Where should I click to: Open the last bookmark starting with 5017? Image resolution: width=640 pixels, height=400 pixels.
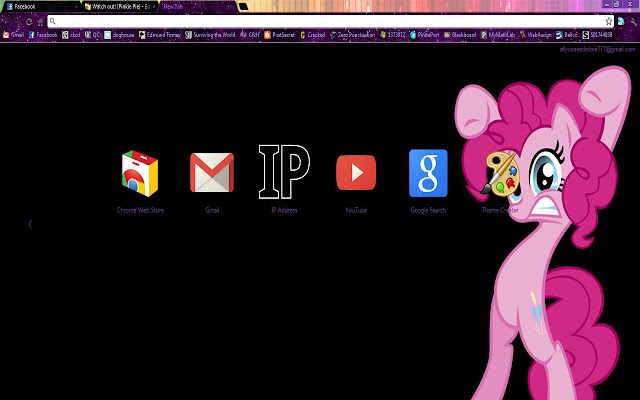597,35
